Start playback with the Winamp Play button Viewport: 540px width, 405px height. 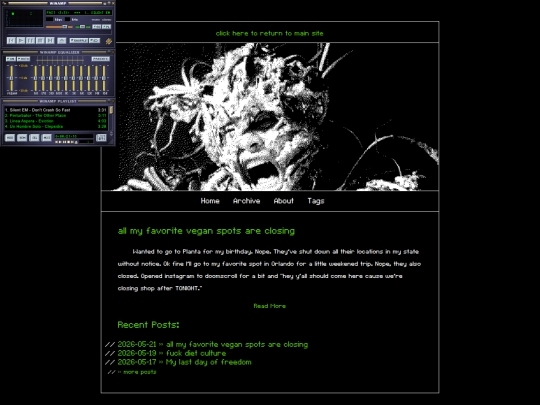pos(21,40)
